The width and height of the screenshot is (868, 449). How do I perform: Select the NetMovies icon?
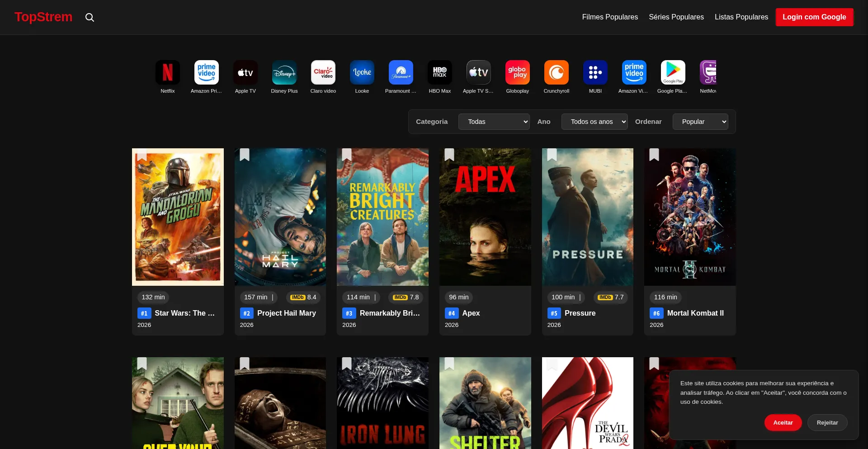pyautogui.click(x=708, y=72)
